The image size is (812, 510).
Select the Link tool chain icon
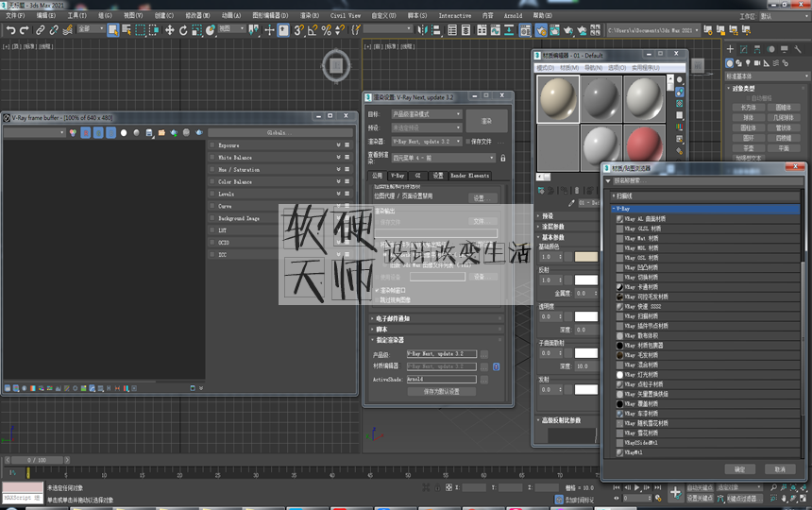(40, 30)
